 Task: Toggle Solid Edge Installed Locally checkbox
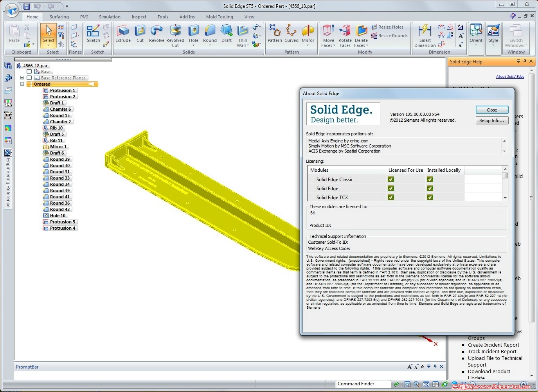click(x=430, y=188)
